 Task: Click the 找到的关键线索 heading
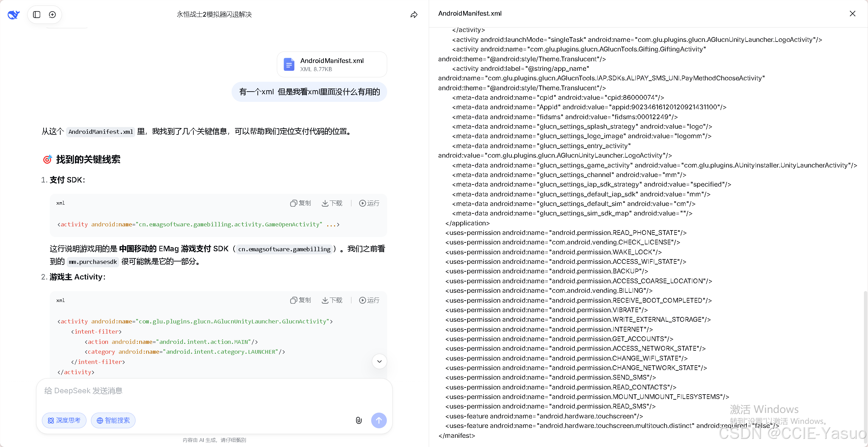click(x=82, y=159)
